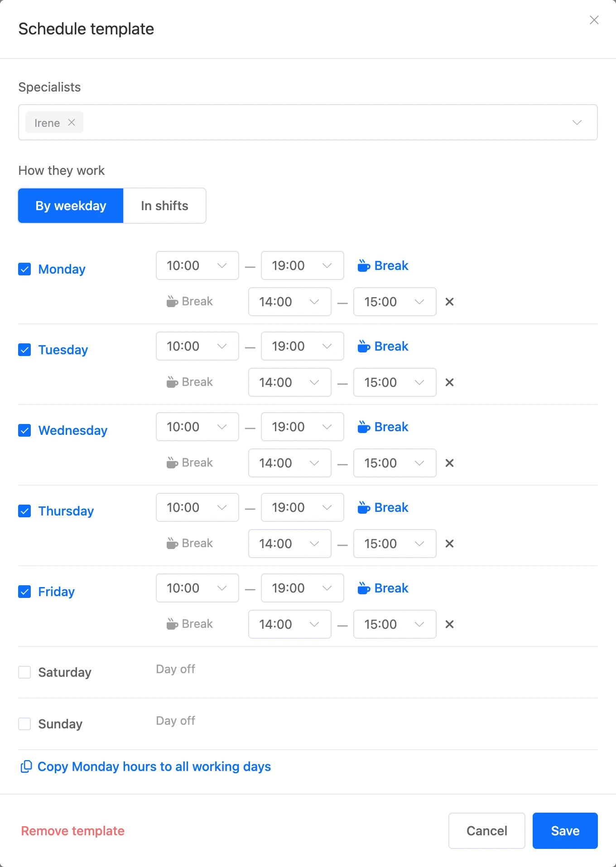Open Friday start time 10:00 dropdown

click(197, 588)
